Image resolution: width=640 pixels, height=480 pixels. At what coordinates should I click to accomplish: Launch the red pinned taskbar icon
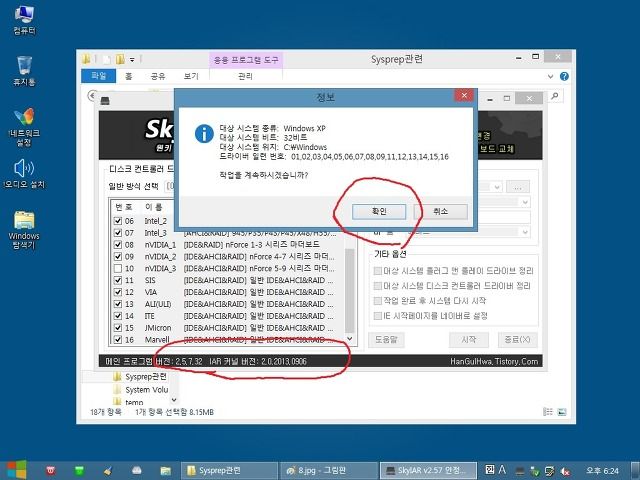click(x=50, y=471)
